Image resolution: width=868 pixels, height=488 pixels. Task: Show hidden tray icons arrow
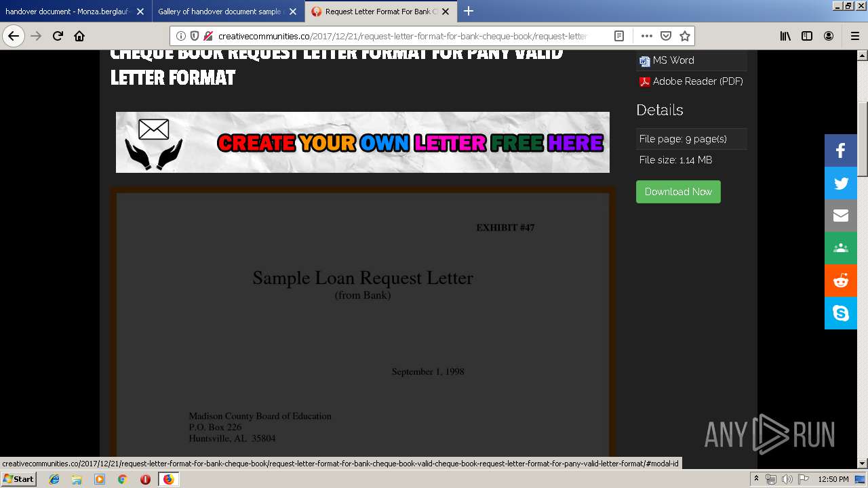pos(756,479)
